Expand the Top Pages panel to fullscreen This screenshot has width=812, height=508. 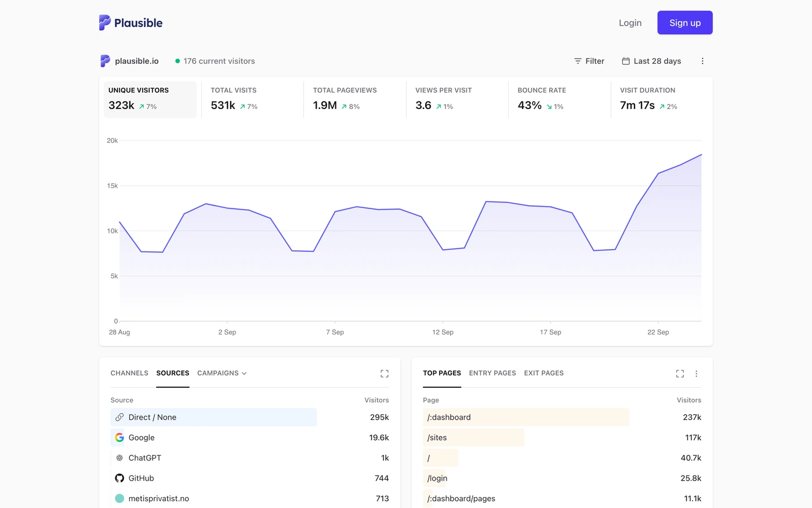pos(680,373)
